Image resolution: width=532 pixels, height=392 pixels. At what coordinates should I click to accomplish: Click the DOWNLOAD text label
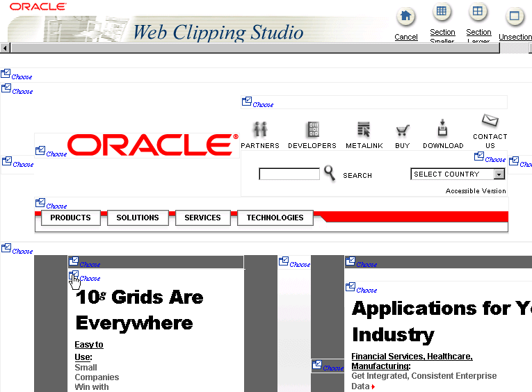pos(443,145)
